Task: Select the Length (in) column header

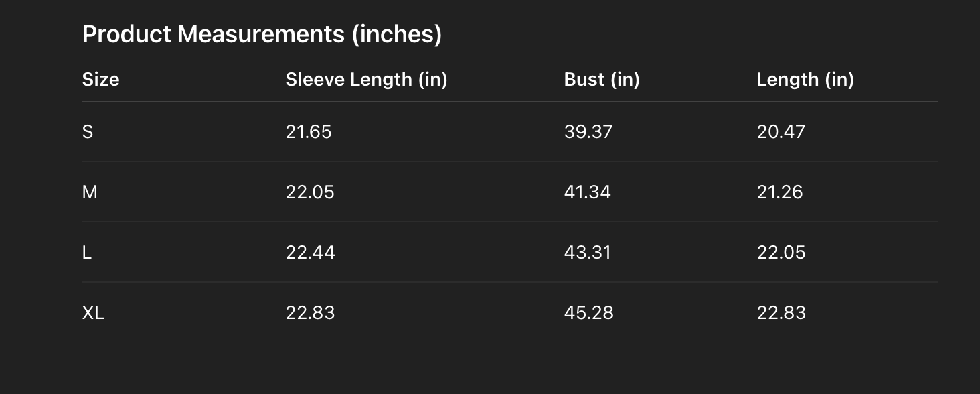Action: click(805, 80)
